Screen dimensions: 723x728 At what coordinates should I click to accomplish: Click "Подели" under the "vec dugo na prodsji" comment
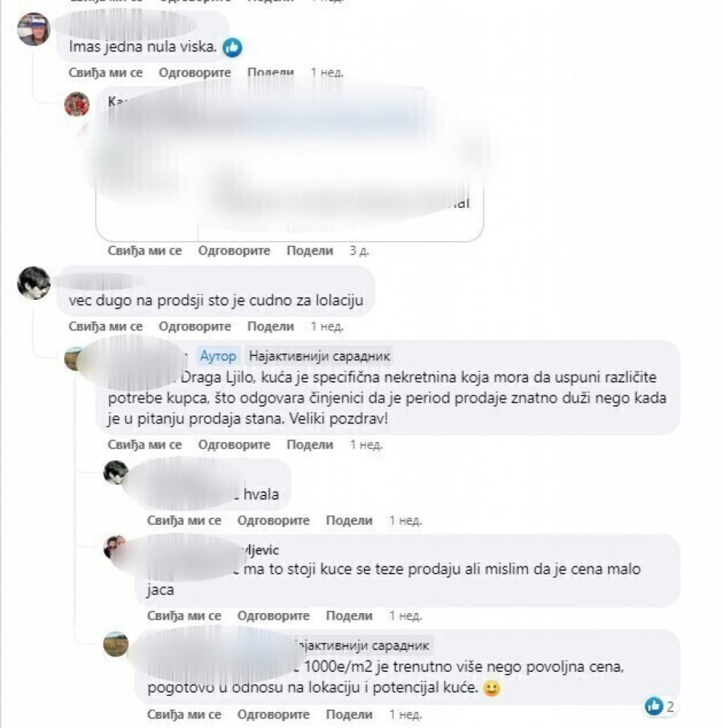click(x=271, y=326)
